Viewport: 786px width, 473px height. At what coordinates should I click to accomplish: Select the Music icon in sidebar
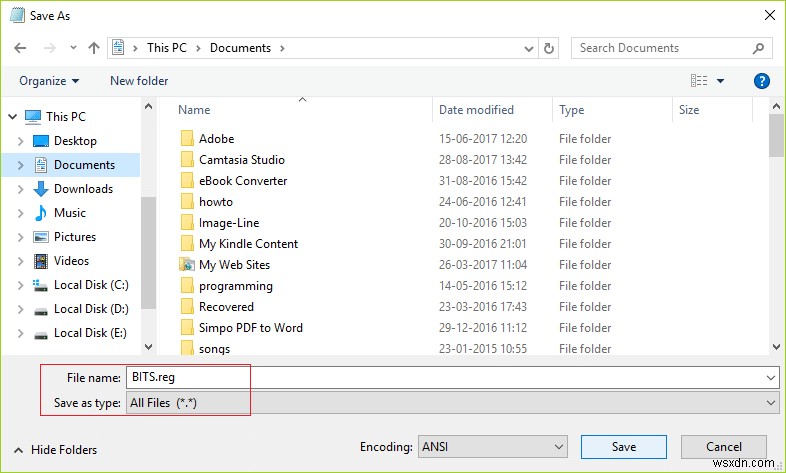[x=41, y=213]
